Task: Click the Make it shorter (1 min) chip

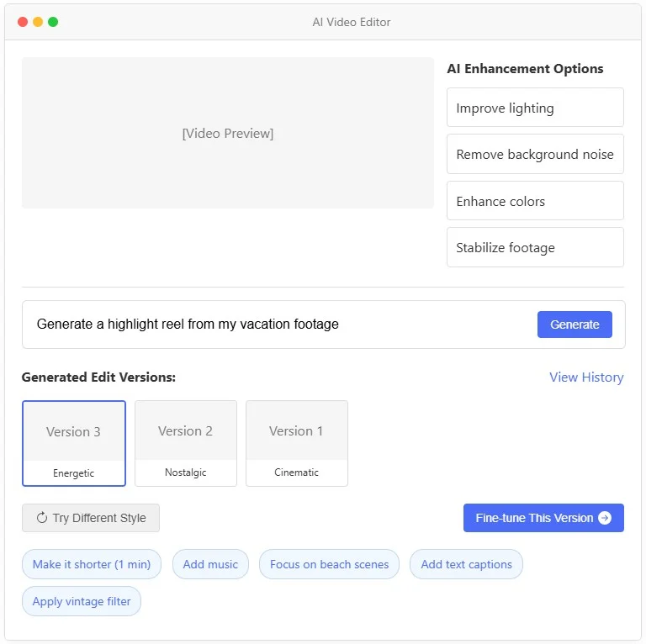Action: [92, 563]
